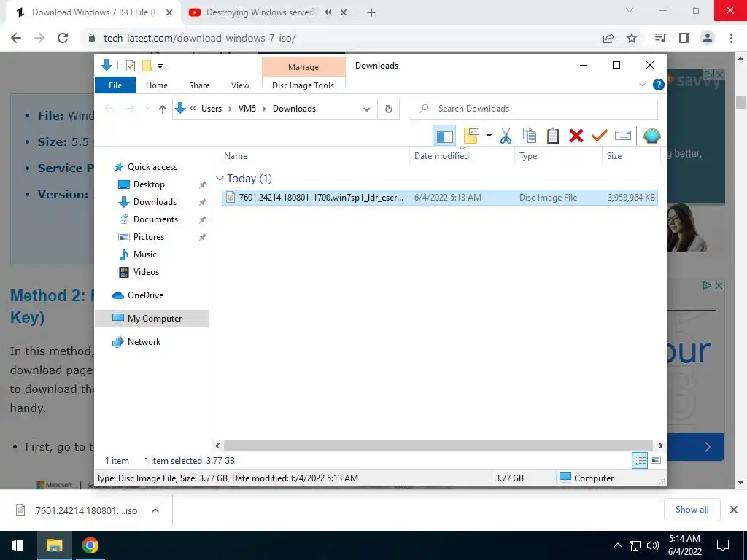Select Quick access in navigation pane
This screenshot has width=747, height=560.
(152, 167)
